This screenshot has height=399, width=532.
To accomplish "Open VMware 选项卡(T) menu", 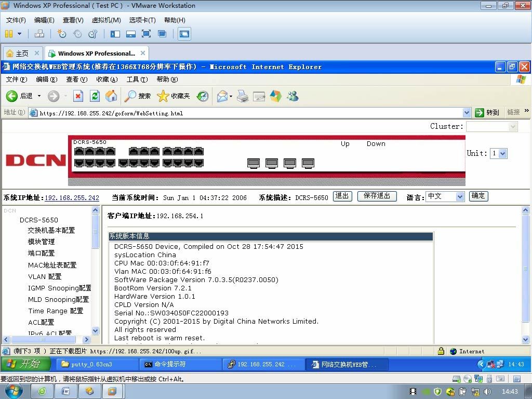I will click(142, 20).
